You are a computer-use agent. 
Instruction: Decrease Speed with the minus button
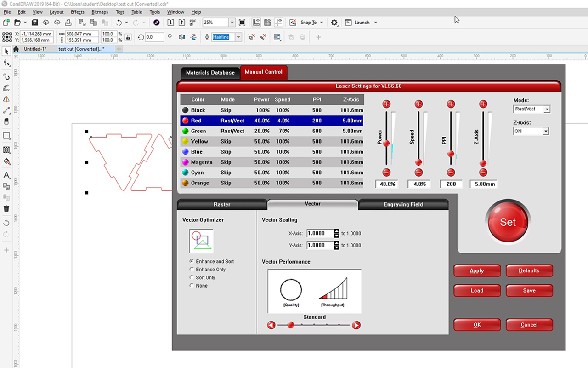[418, 172]
